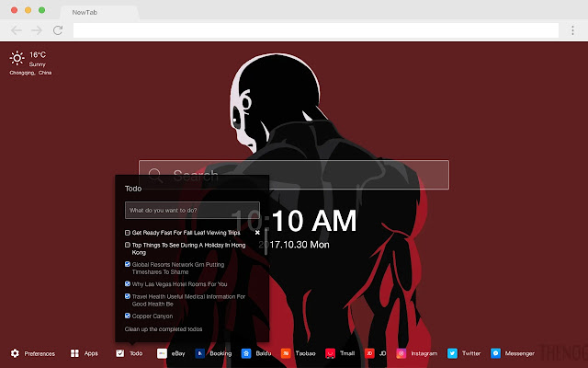Click the Preferences label

point(40,353)
